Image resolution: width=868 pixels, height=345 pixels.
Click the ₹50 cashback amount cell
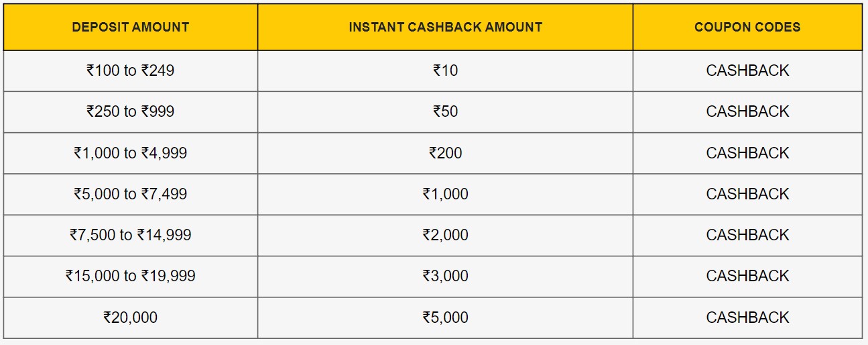click(445, 112)
